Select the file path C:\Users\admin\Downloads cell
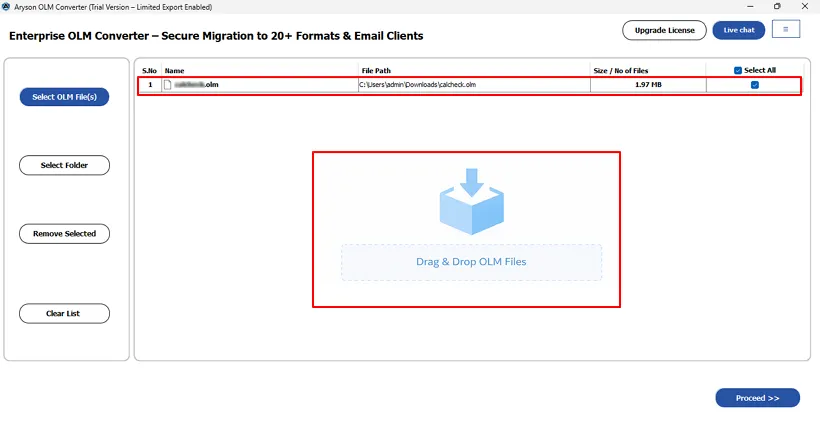The width and height of the screenshot is (820, 432). tap(474, 85)
